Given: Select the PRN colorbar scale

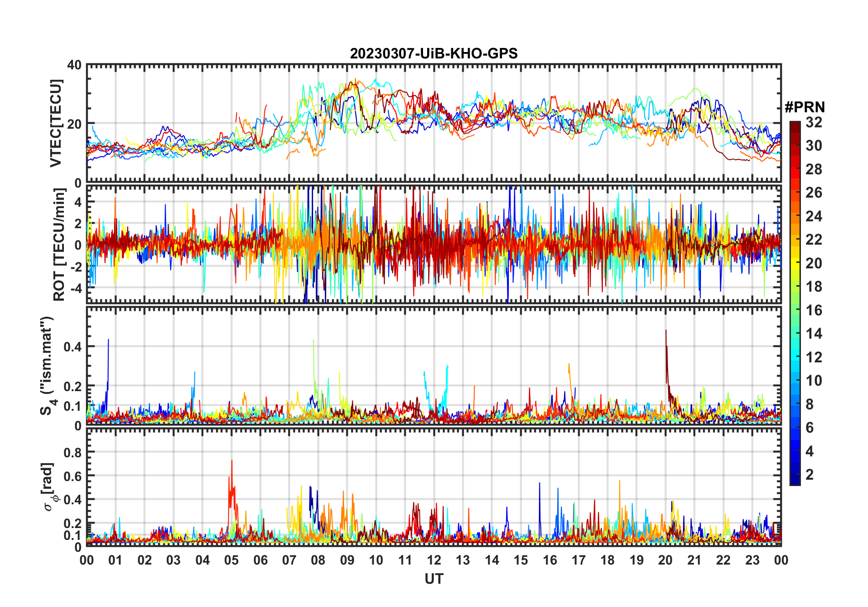Looking at the screenshot, I should pyautogui.click(x=795, y=303).
